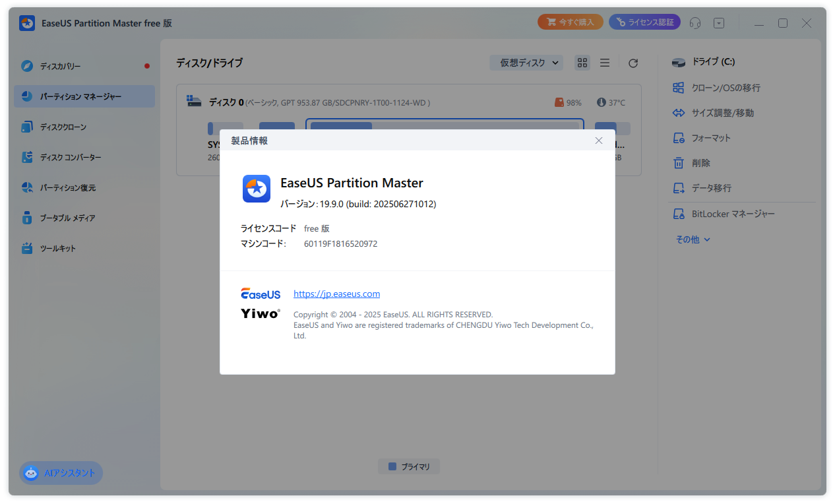Switch to grid view of disks
Viewport: 835px width, 504px height.
point(582,63)
